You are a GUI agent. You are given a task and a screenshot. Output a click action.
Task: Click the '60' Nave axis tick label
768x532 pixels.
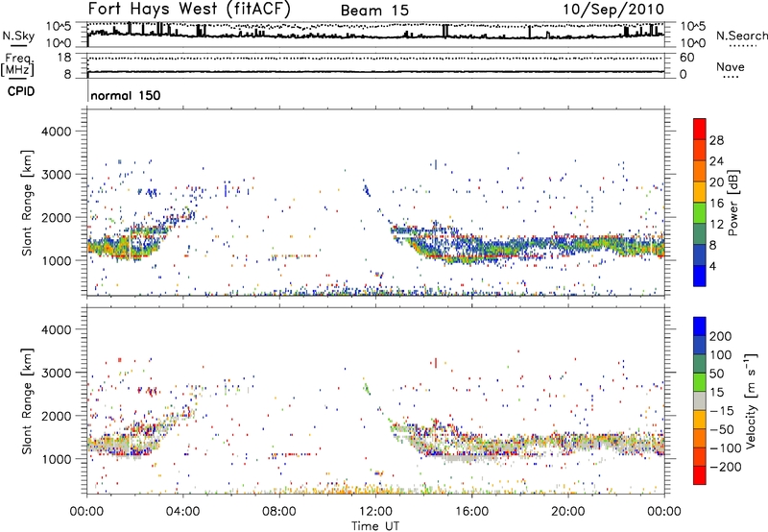tap(686, 58)
